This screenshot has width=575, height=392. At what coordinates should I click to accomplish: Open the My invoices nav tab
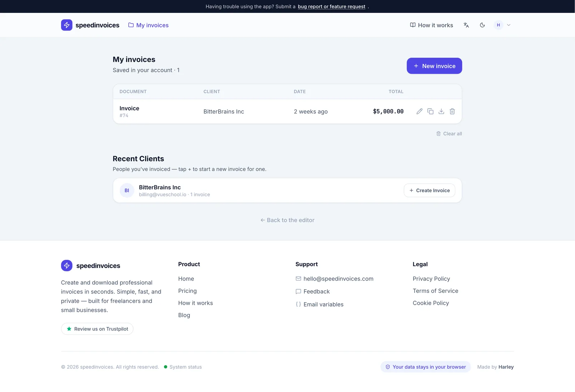click(x=148, y=25)
